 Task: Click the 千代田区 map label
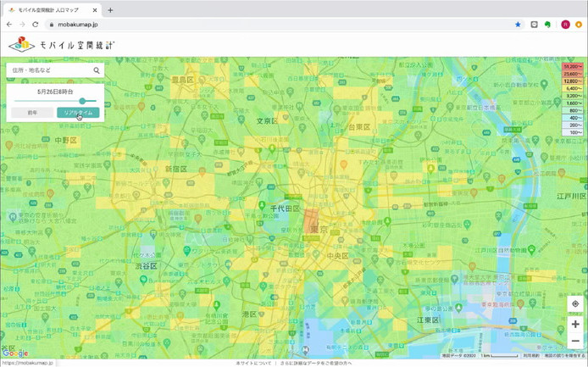pos(285,209)
